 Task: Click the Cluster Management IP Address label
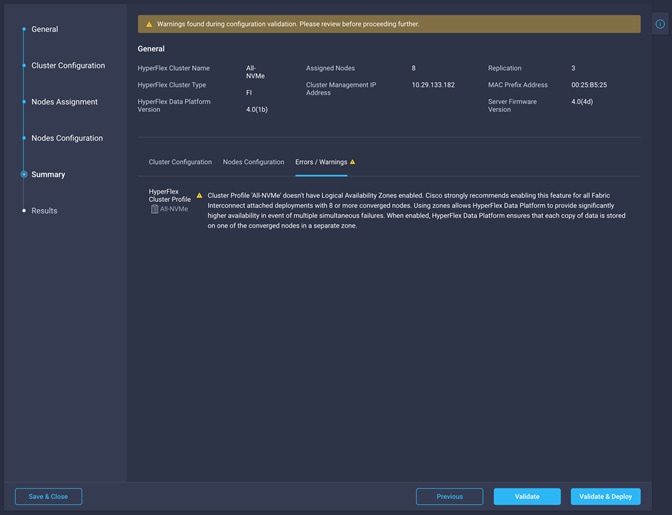[x=341, y=89]
